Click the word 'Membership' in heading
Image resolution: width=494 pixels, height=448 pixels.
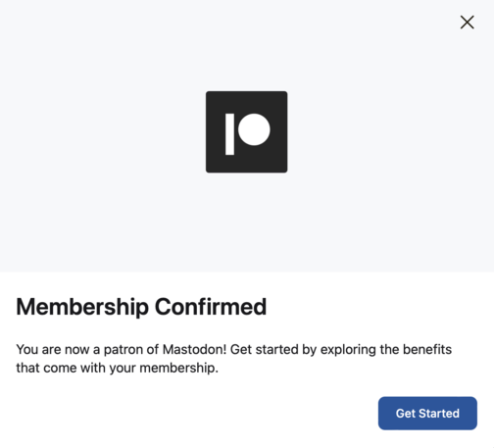pyautogui.click(x=82, y=307)
